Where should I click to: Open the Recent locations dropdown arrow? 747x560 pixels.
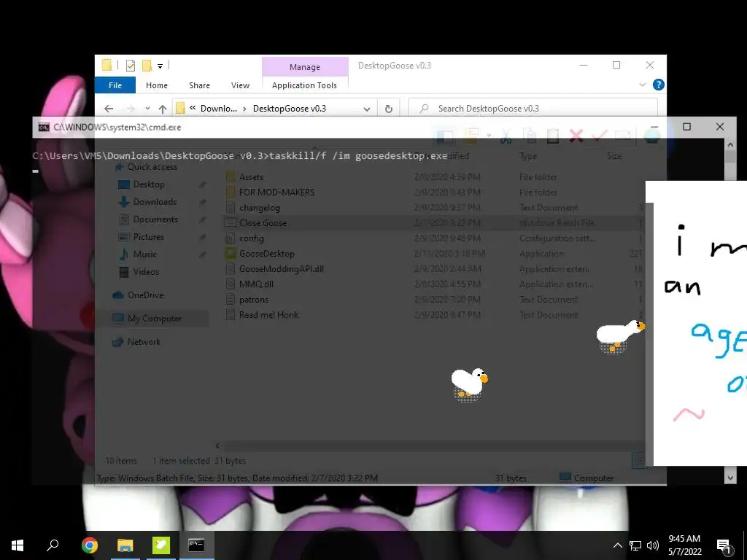147,109
